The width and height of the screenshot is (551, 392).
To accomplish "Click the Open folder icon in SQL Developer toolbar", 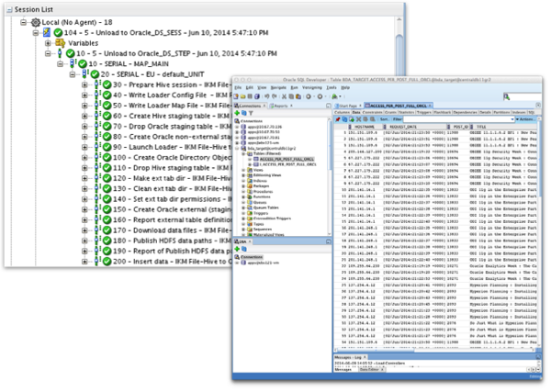I will 242,96.
